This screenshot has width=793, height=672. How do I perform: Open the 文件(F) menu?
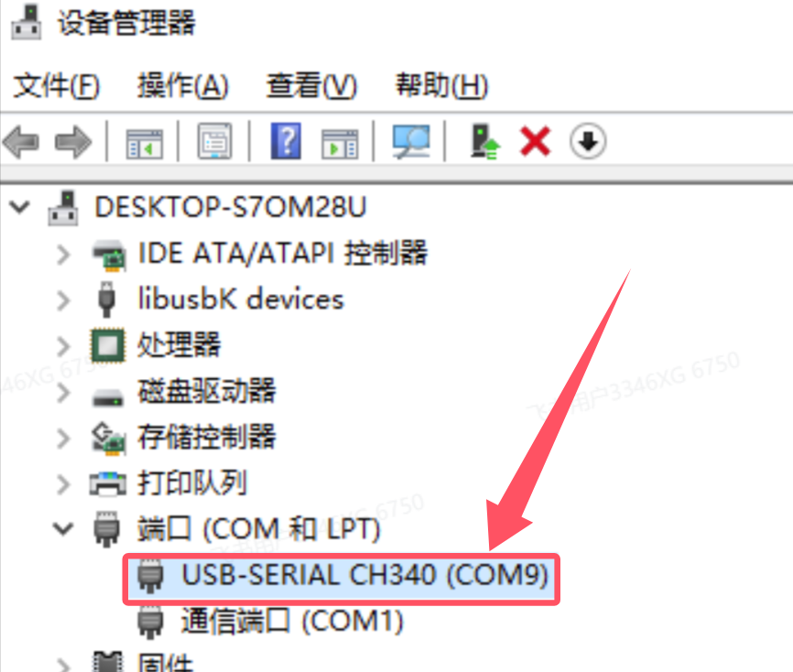(x=56, y=85)
